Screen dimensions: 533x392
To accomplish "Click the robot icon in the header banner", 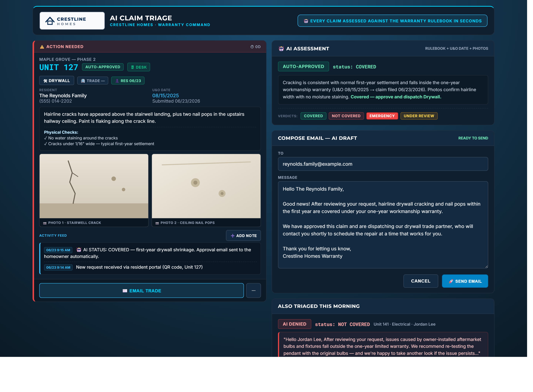I will (x=306, y=21).
